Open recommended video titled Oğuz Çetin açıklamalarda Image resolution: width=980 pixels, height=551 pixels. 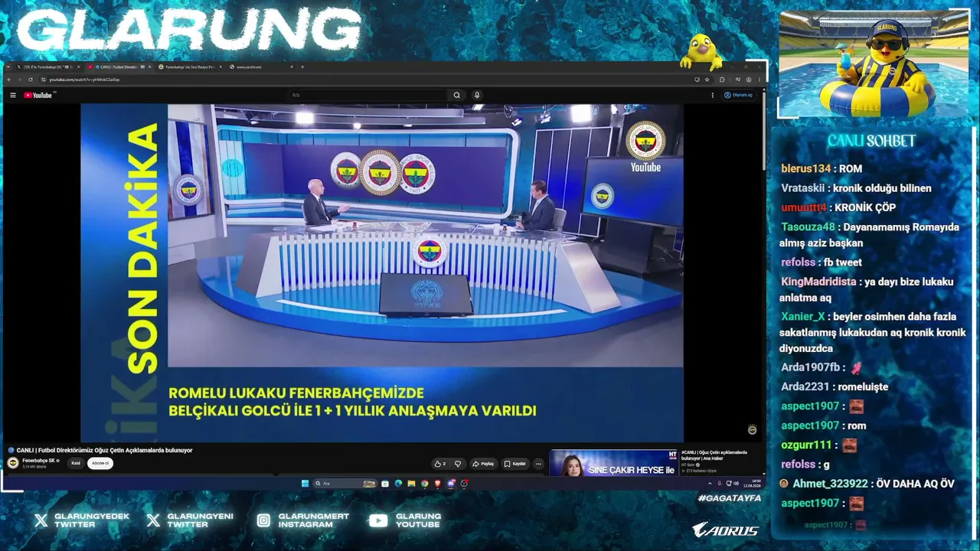(x=714, y=455)
